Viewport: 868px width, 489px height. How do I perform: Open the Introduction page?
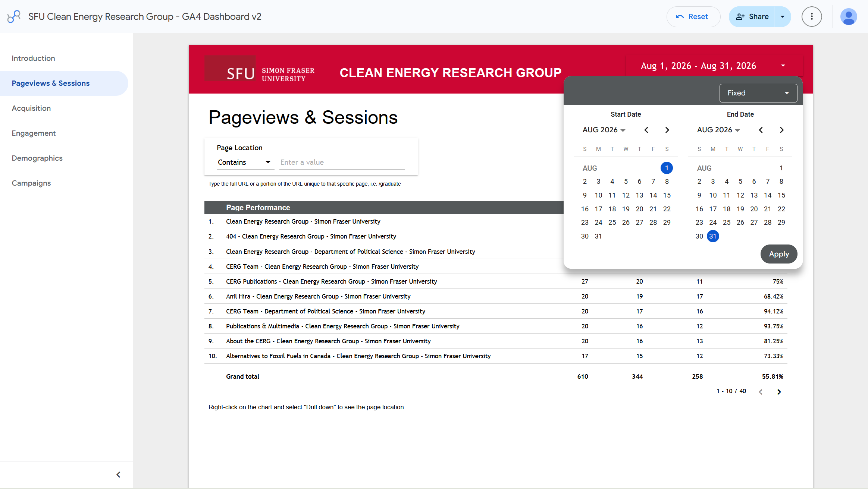[x=33, y=58]
